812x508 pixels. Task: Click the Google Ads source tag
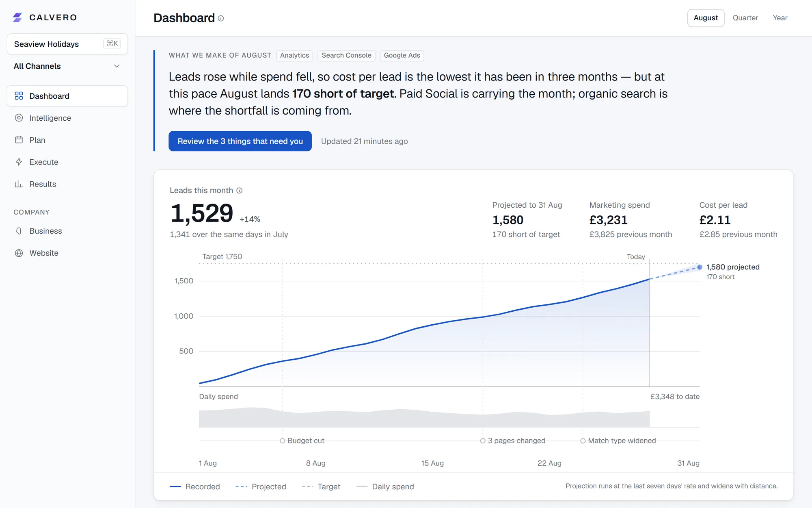coord(402,55)
